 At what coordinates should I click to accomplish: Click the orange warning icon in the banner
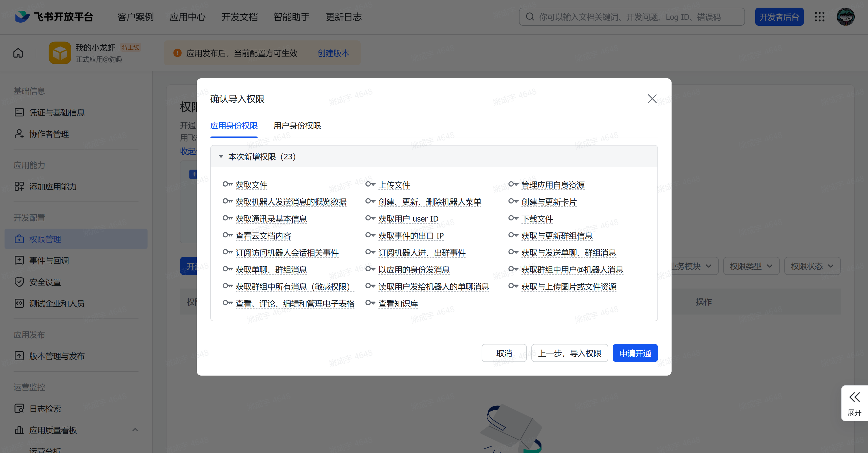[177, 53]
